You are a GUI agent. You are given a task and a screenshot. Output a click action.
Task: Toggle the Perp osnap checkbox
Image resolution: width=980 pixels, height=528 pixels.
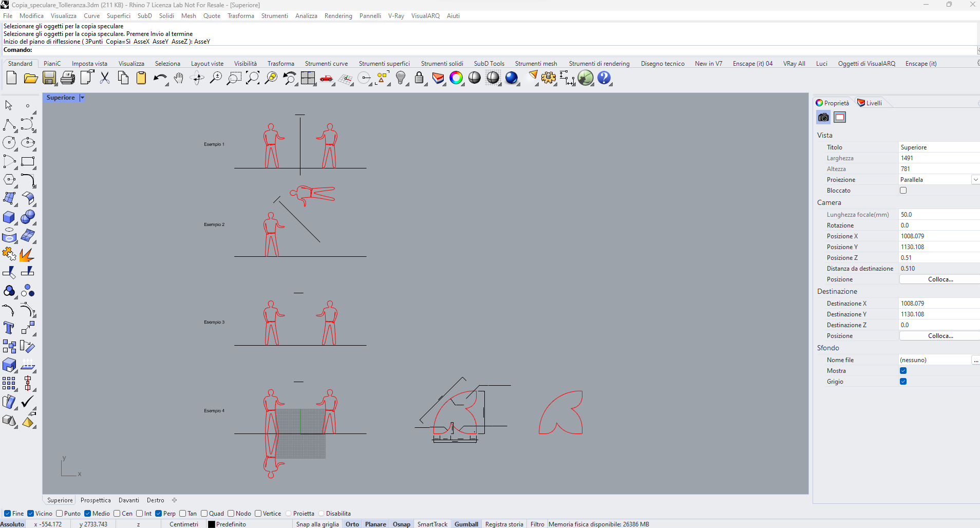159,514
